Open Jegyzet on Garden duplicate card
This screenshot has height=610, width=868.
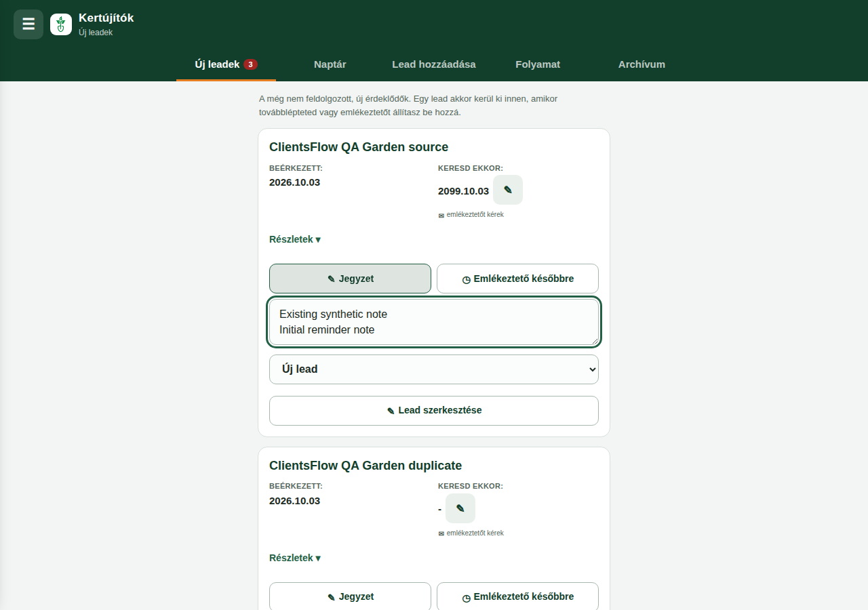350,597
